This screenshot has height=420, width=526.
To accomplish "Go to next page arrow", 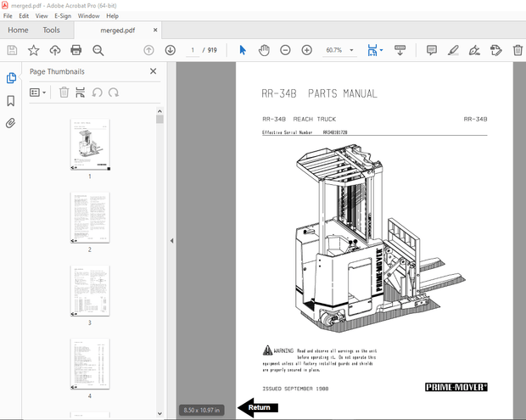I will click(170, 50).
